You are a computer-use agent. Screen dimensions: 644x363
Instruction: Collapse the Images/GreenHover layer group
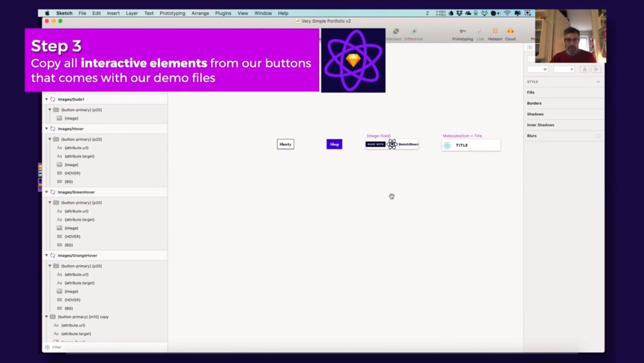coord(46,192)
